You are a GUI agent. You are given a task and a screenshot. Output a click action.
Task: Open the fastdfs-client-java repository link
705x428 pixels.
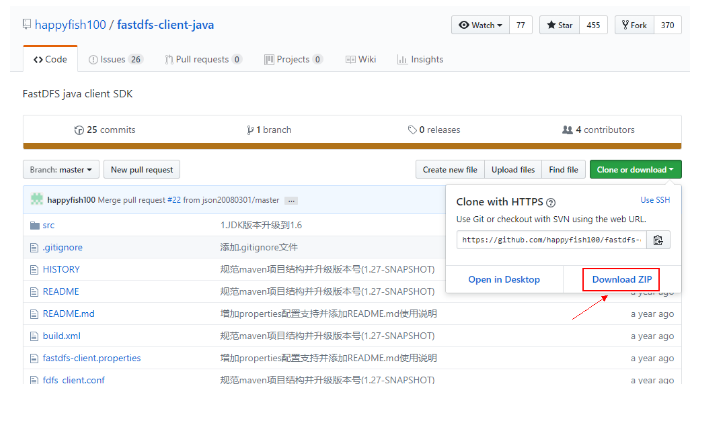pyautogui.click(x=165, y=25)
